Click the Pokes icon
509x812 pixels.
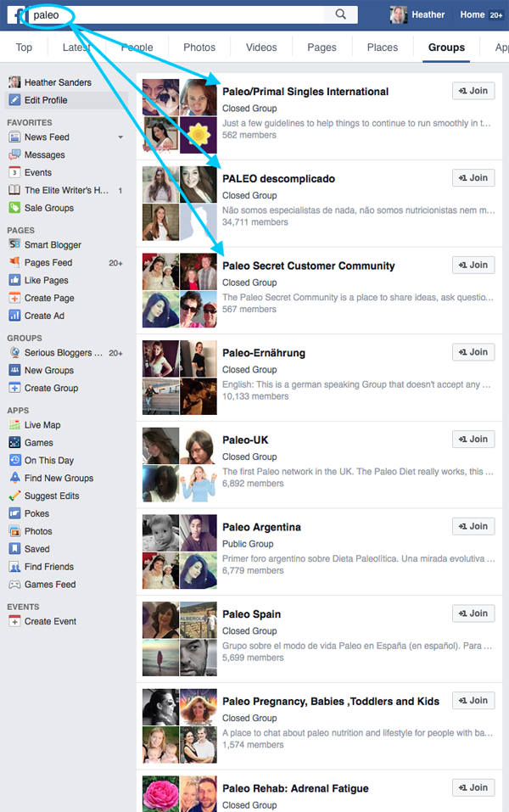14,513
